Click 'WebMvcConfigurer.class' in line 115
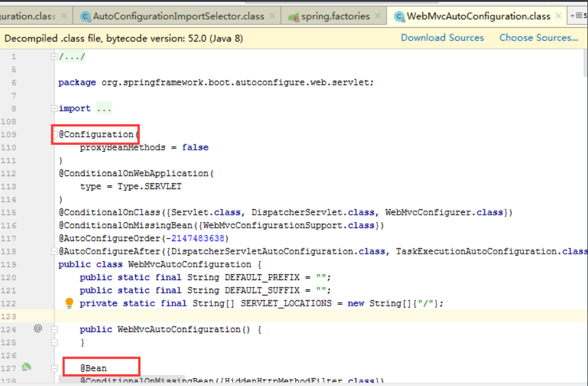 [444, 212]
